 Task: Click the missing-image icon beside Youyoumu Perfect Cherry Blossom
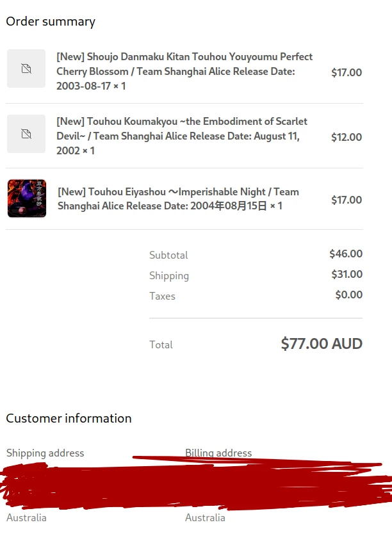tap(26, 69)
